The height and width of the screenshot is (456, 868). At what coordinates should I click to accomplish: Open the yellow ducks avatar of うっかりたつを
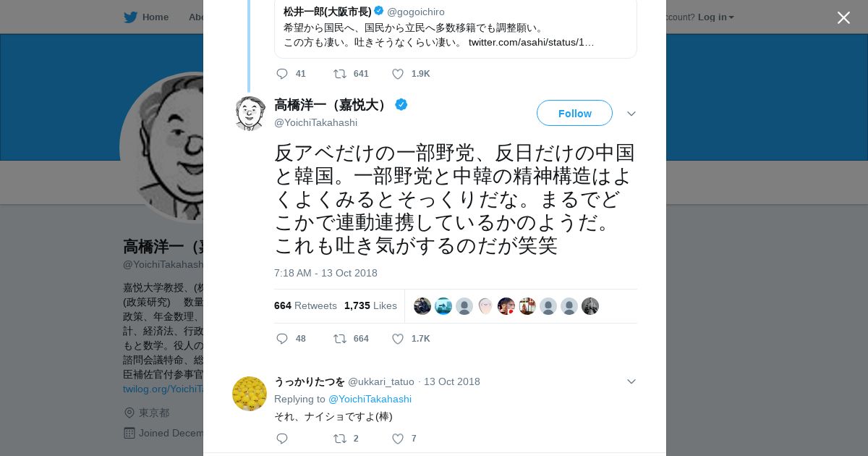point(250,394)
